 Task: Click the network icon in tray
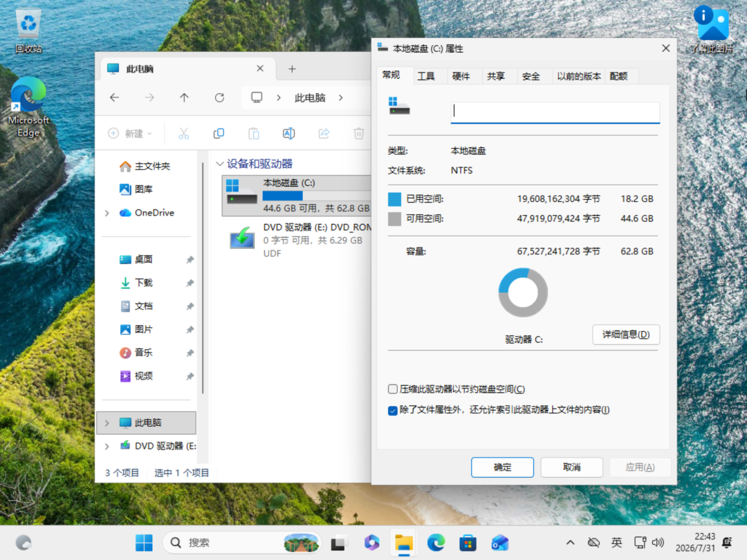point(640,543)
